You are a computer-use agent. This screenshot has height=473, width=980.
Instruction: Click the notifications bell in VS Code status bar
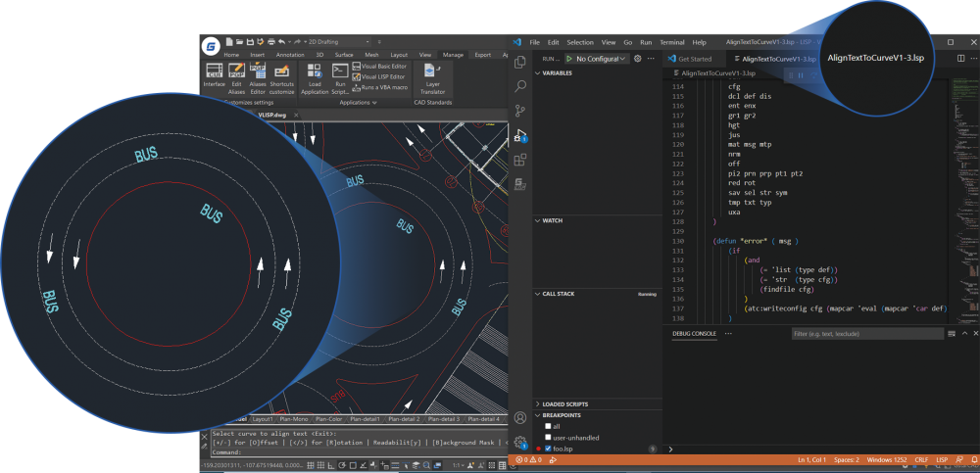click(974, 460)
